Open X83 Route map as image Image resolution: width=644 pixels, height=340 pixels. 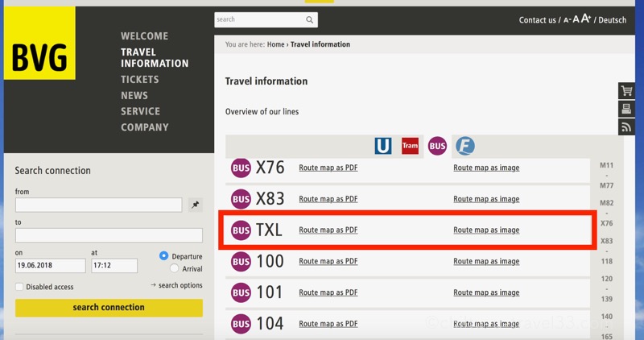tap(486, 199)
